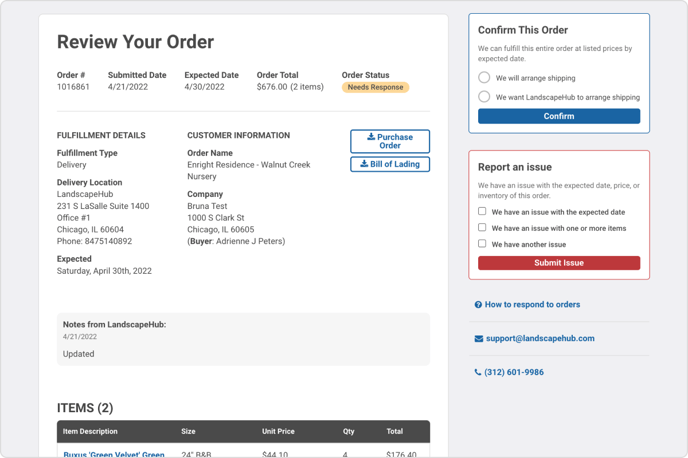
Task: Click the support@landscapehub.com email link
Action: [x=540, y=338]
